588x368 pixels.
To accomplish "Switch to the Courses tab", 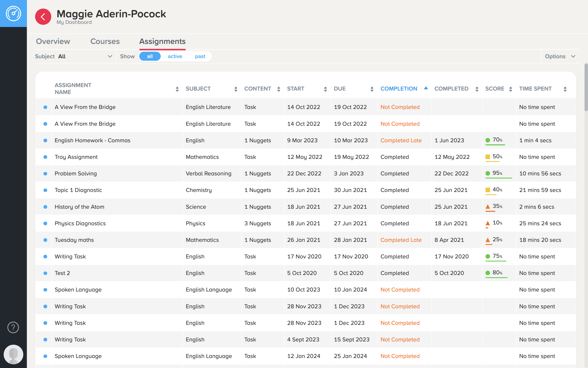I will click(105, 41).
